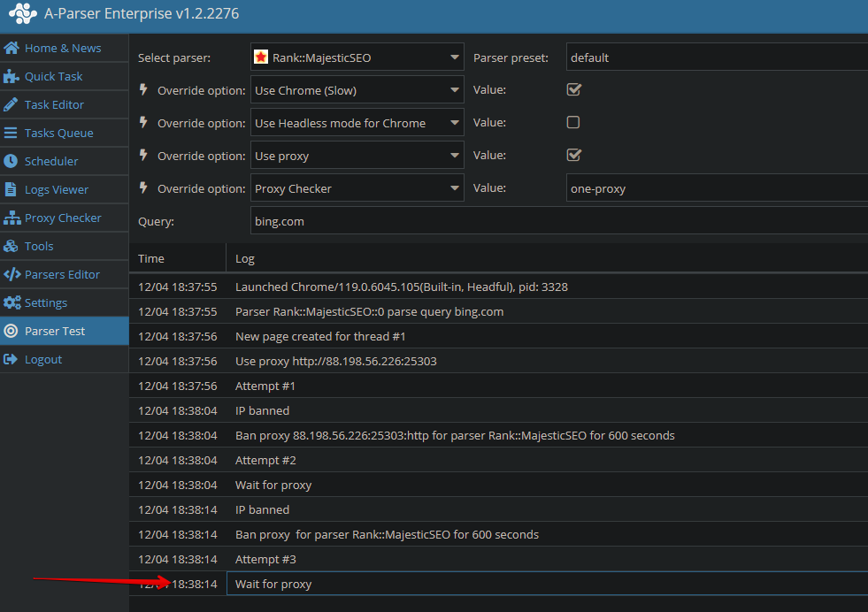This screenshot has width=868, height=612.
Task: Click the Quick Task puzzle icon
Action: click(x=12, y=76)
